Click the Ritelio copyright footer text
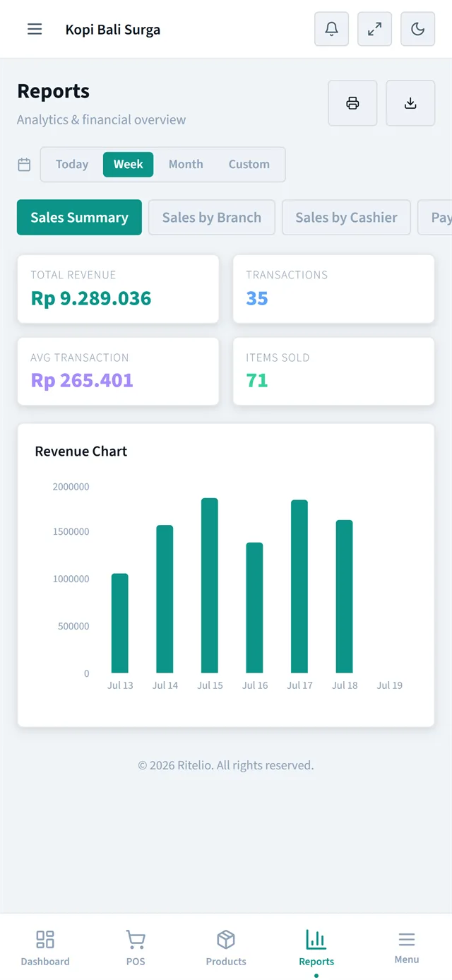Viewport: 452px width, 980px height. tap(226, 765)
